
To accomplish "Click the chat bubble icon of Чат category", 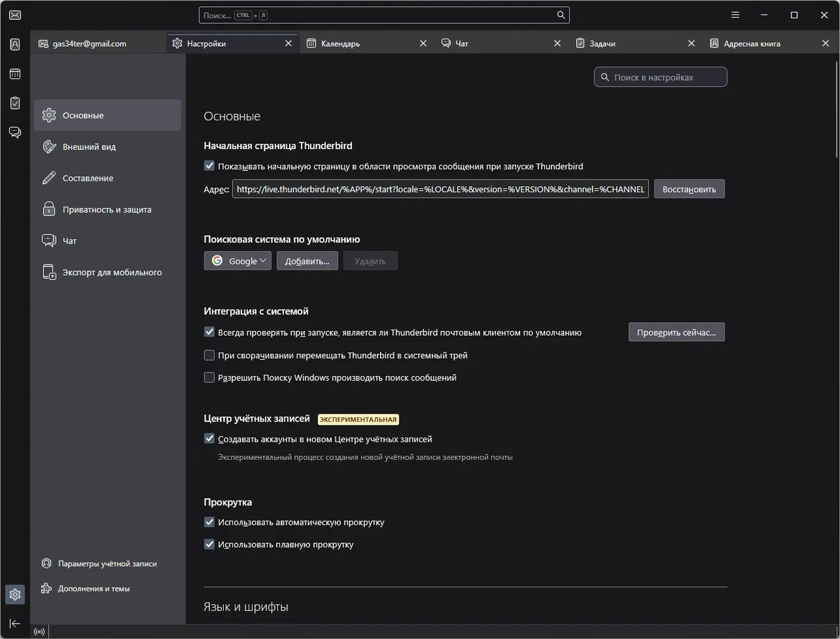I will pyautogui.click(x=49, y=241).
